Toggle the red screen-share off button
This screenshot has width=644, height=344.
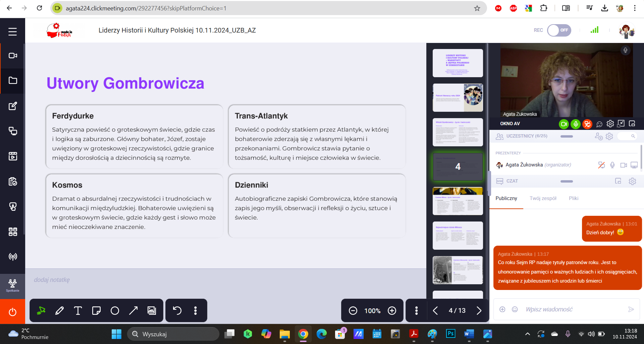click(587, 124)
